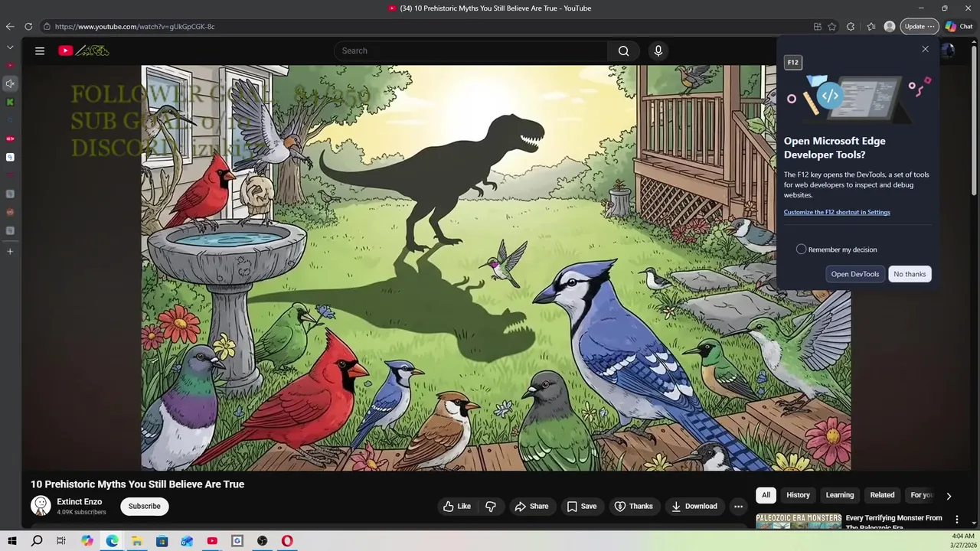Open Windows taskbar search
The width and height of the screenshot is (980, 551).
click(37, 541)
